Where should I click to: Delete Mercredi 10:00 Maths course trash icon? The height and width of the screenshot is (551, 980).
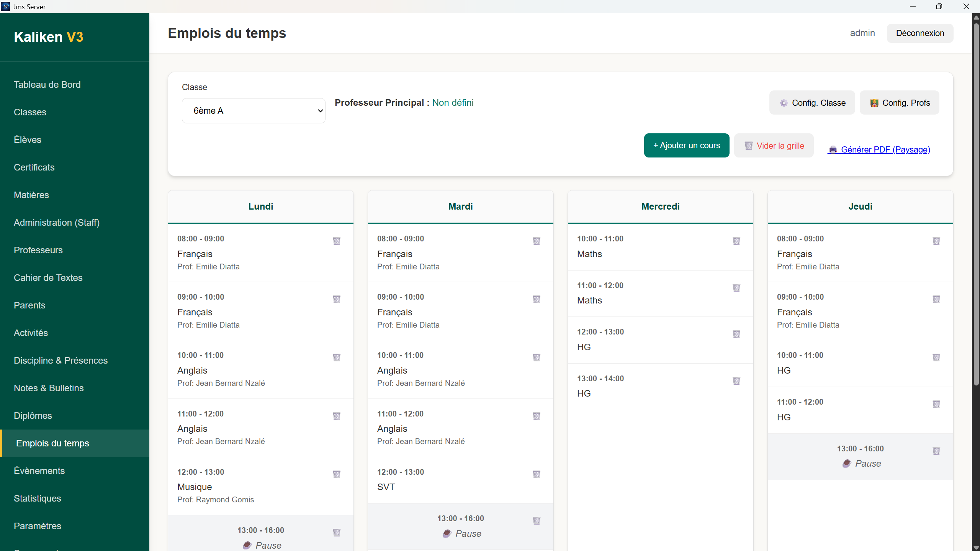coord(736,241)
